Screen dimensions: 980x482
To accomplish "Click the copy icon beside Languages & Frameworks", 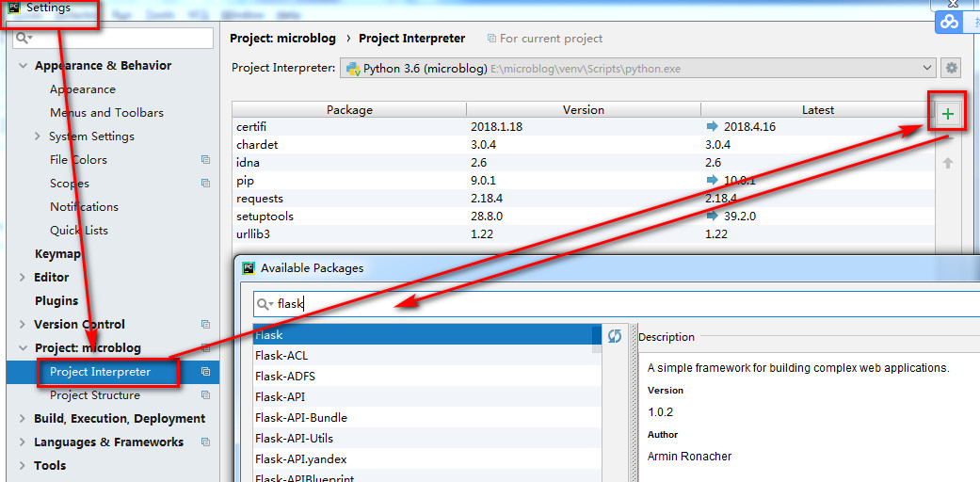I will click(205, 442).
